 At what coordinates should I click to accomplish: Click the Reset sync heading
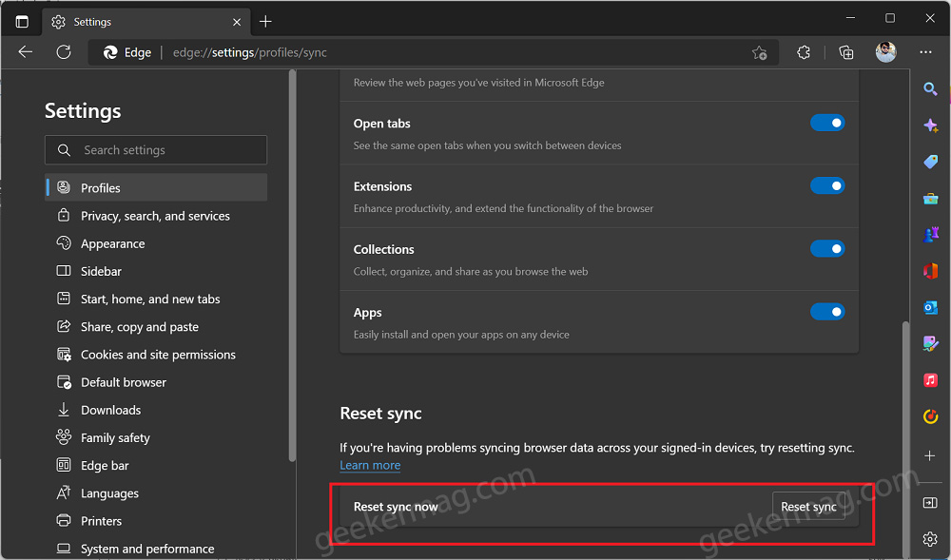click(381, 414)
